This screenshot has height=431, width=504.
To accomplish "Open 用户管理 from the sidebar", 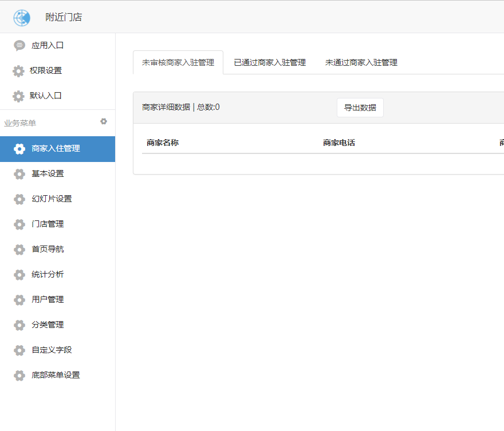I will (x=48, y=300).
